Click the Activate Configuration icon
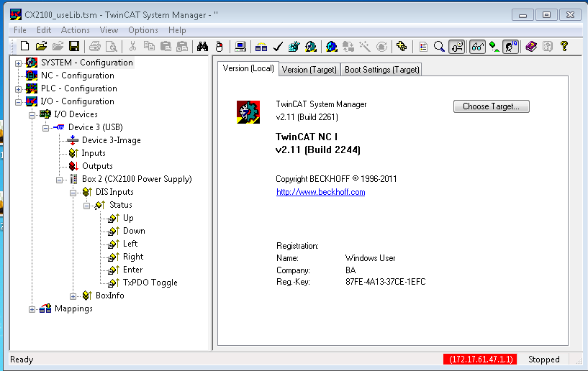This screenshot has width=588, height=371. (x=294, y=47)
